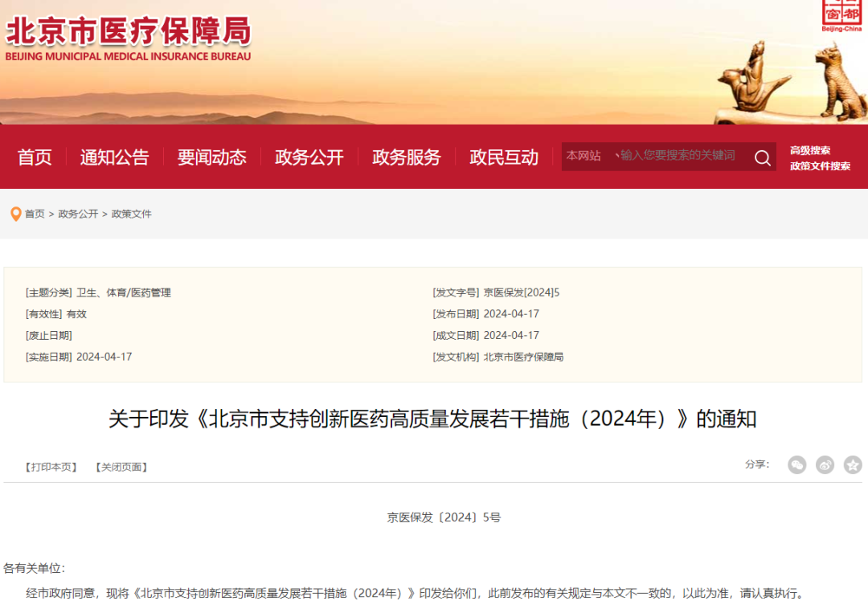Screen dimensions: 868x605
Task: Click centered text 京医保发〔2024〕5号
Action: click(444, 517)
